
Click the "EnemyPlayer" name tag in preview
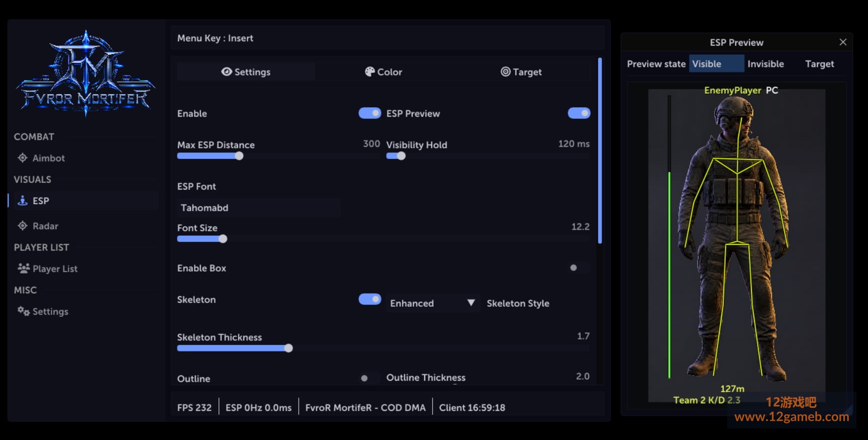(x=732, y=91)
